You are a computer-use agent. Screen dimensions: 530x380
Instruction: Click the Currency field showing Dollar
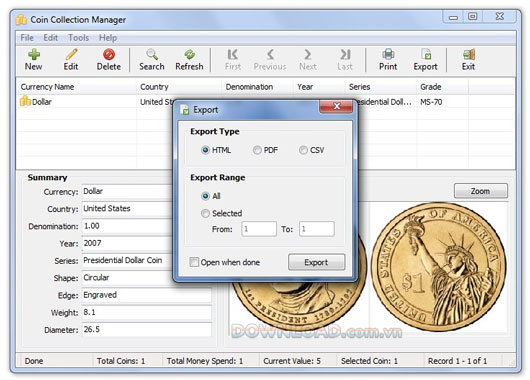pos(127,191)
